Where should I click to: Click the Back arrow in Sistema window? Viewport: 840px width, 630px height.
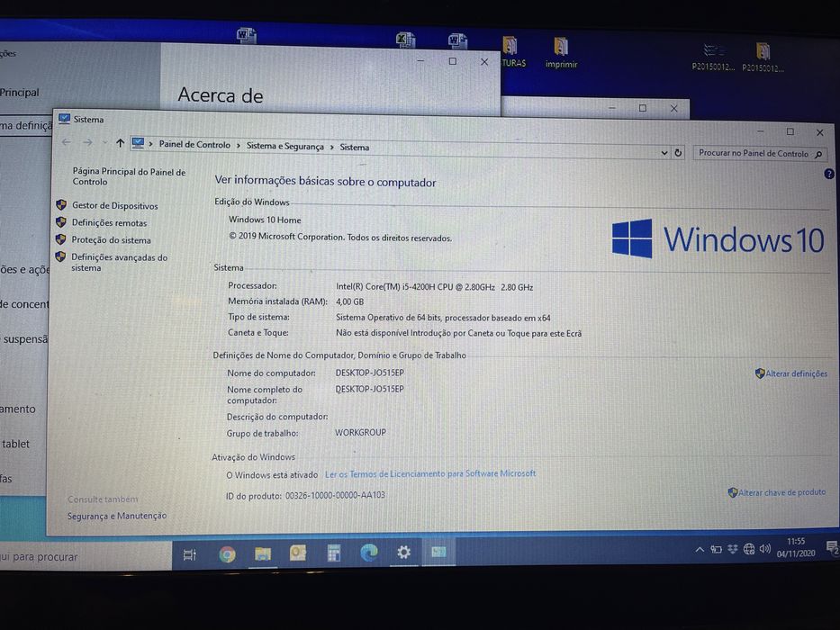67,142
